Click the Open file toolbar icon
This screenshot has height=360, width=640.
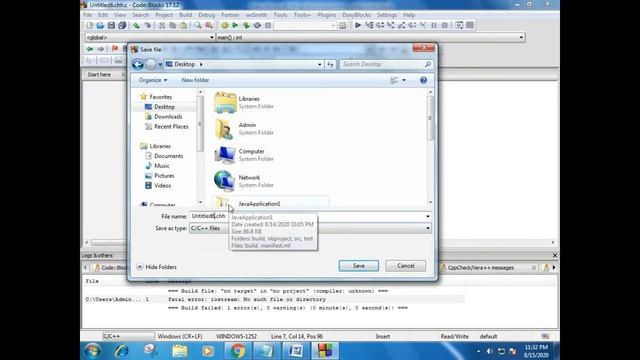click(100, 25)
